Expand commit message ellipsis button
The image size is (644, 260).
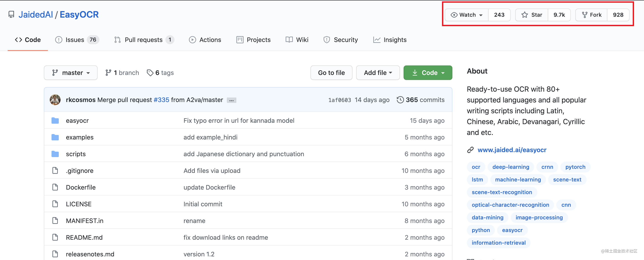pyautogui.click(x=231, y=100)
